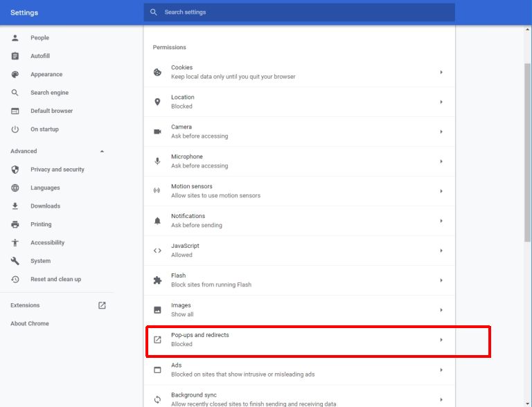Select Search engine in sidebar
Screen dimensions: 532x407
pos(50,93)
